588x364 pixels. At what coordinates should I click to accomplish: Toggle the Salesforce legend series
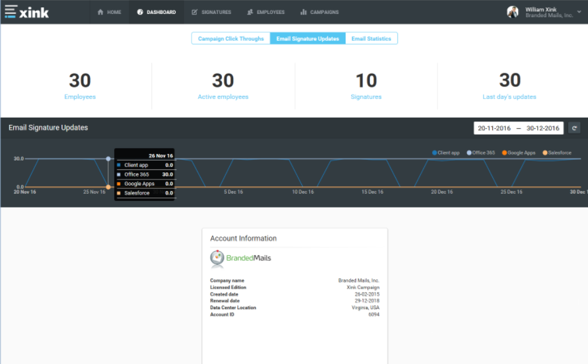coord(557,153)
